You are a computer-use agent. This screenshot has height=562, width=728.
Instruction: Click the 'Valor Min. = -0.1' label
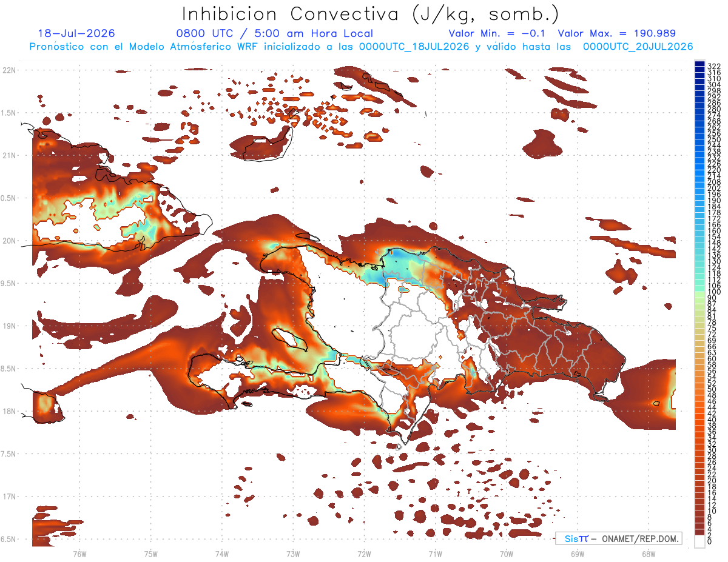[497, 34]
